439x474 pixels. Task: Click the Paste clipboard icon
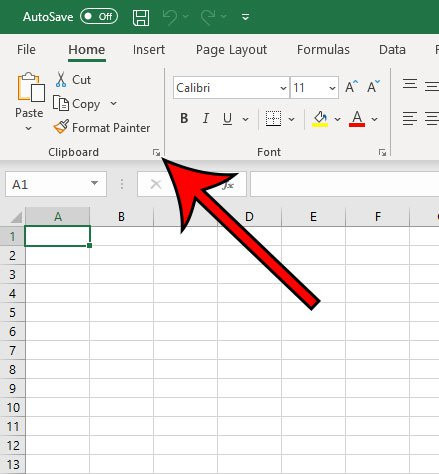coord(31,87)
